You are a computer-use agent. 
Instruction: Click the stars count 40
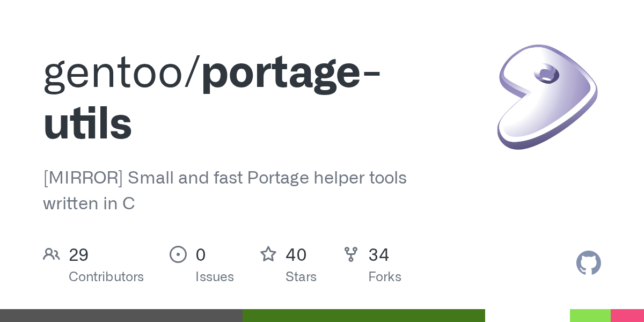coord(296,255)
